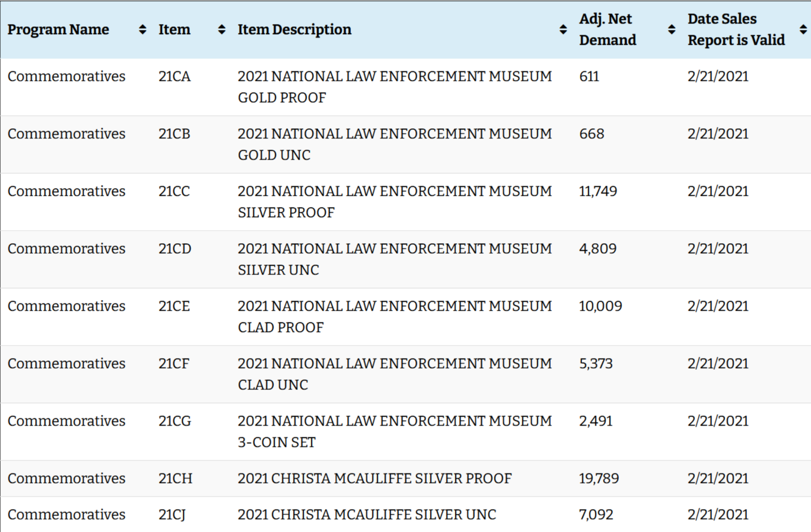Click the Date Sales Report is Valid header
The height and width of the screenshot is (532, 811).
coord(736,30)
